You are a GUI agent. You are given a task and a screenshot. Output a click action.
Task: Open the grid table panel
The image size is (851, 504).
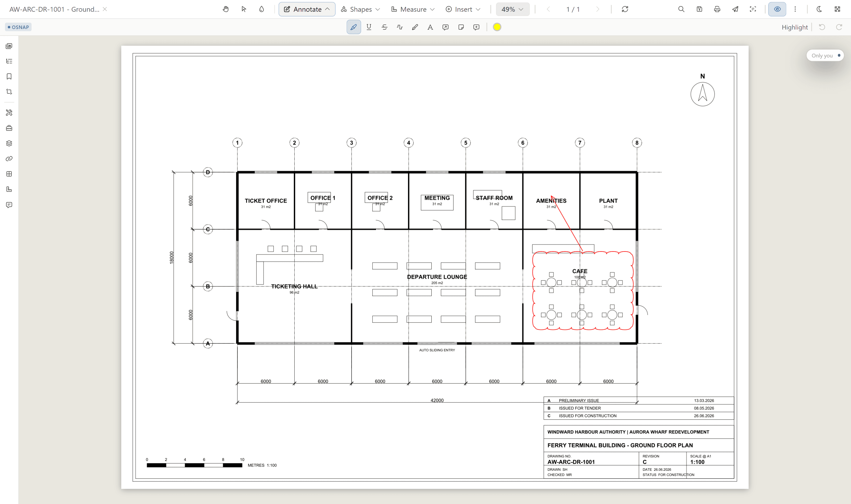(x=9, y=174)
